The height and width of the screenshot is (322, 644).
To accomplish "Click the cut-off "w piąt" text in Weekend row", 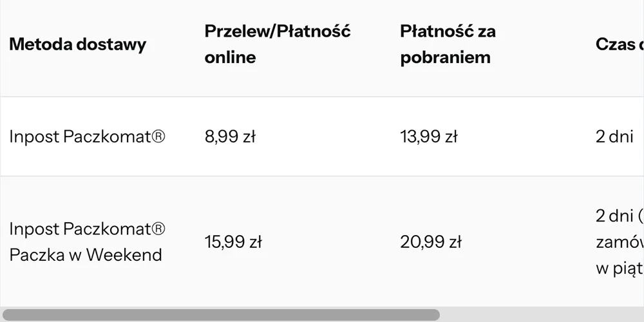I will coord(620,269).
